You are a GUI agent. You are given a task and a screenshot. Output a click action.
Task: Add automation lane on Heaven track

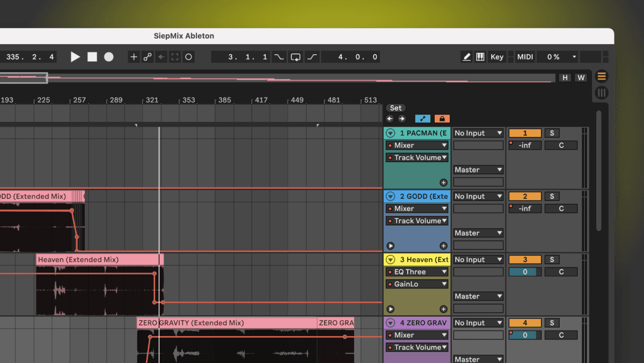click(x=443, y=309)
